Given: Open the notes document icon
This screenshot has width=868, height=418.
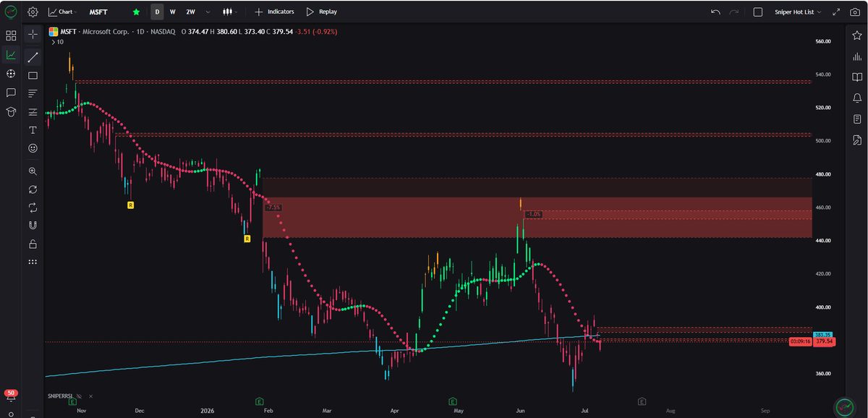Looking at the screenshot, I should tap(856, 119).
